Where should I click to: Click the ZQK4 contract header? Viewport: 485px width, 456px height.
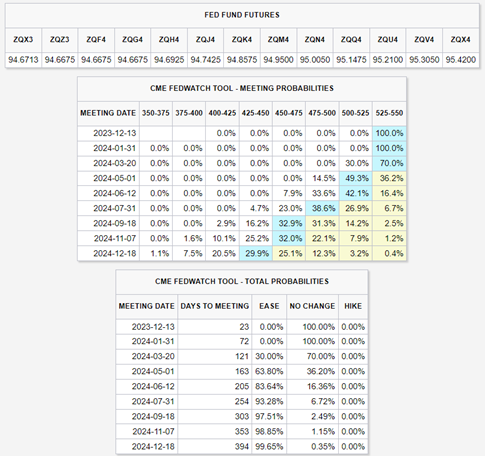242,39
